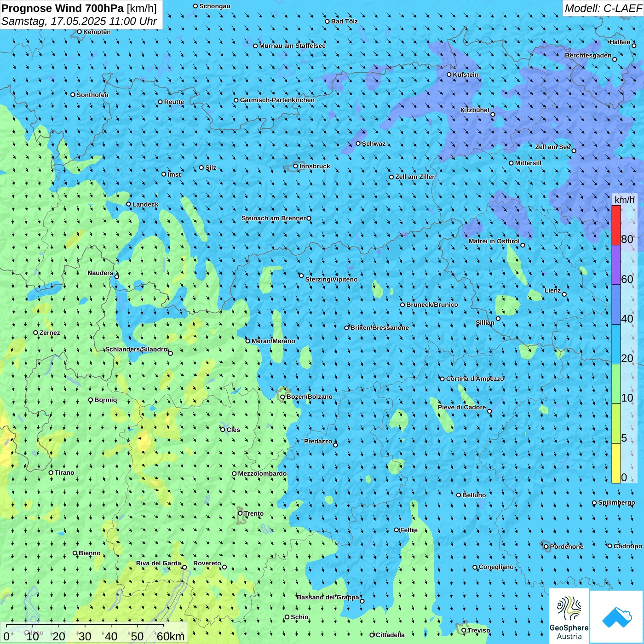Screen dimensions: 644x644
Task: Click the 'Conegliano' label
Action: [496, 567]
